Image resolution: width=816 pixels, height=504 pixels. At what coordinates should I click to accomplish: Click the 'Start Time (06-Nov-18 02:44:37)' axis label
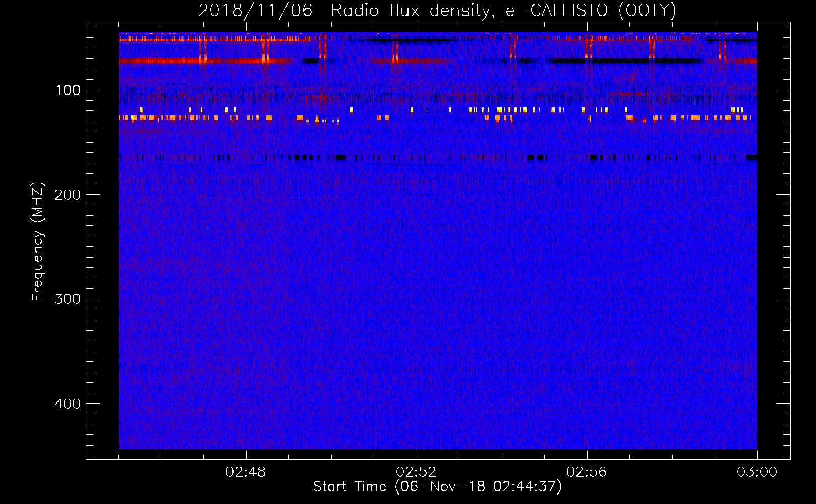point(437,487)
